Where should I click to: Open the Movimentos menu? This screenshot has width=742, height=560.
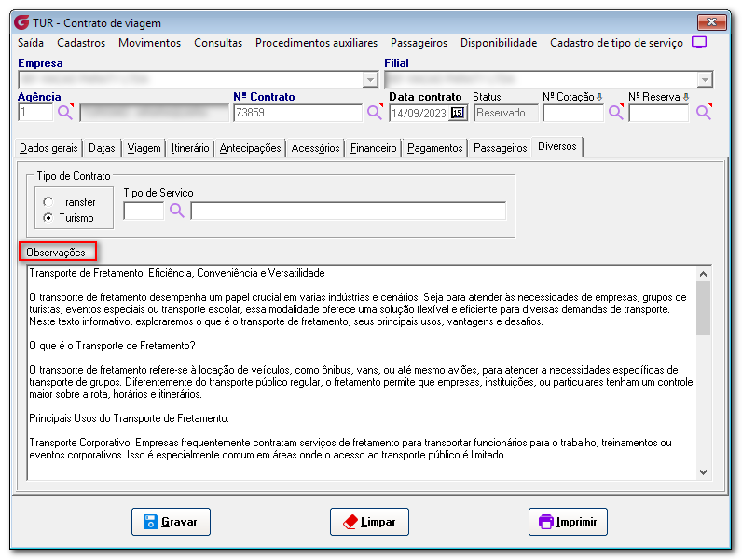click(149, 43)
